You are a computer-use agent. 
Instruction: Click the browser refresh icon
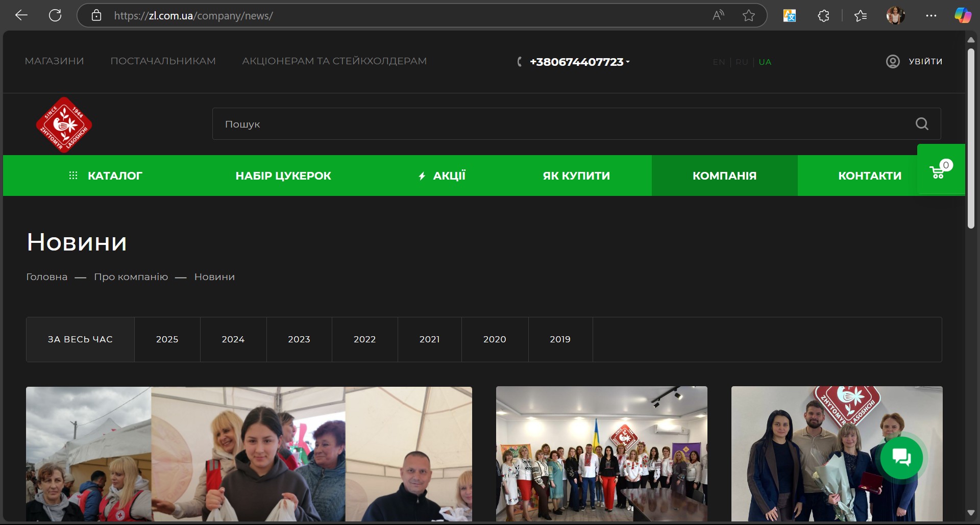pos(55,15)
